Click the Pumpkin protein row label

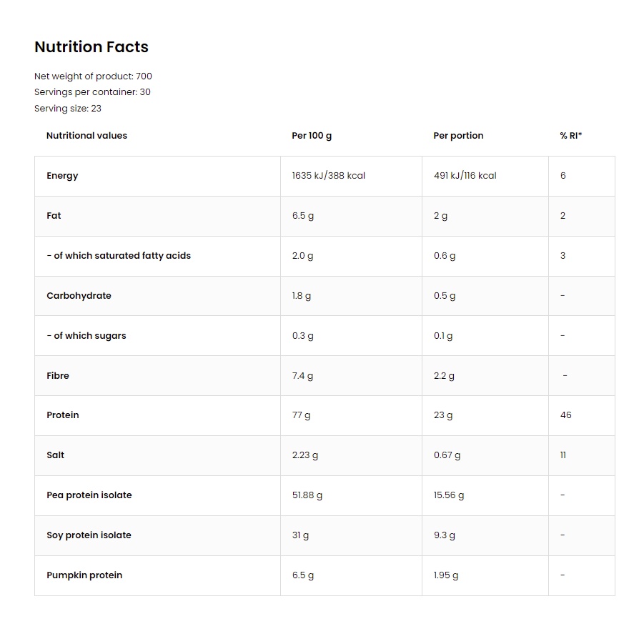point(84,575)
